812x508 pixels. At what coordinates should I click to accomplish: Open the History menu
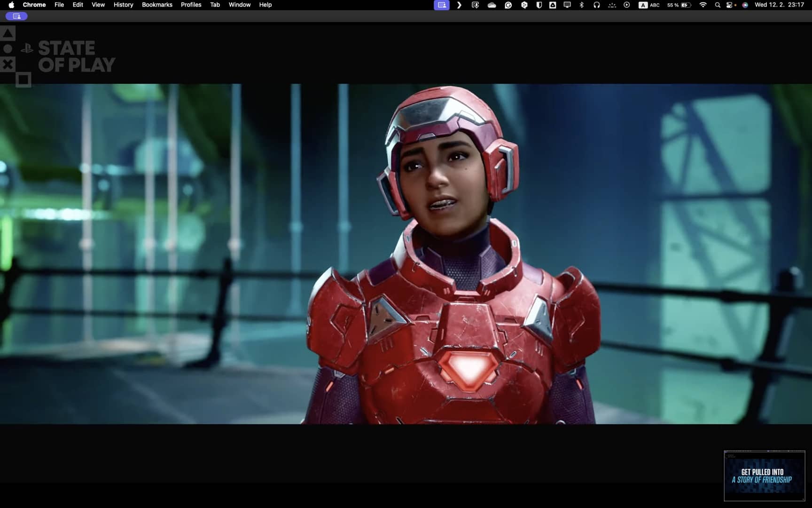(x=124, y=5)
